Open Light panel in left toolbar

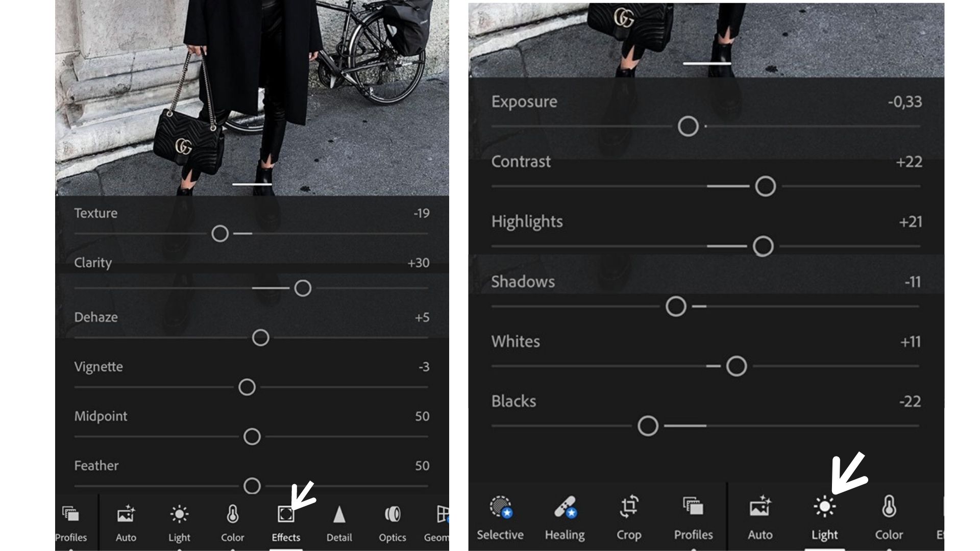tap(179, 514)
